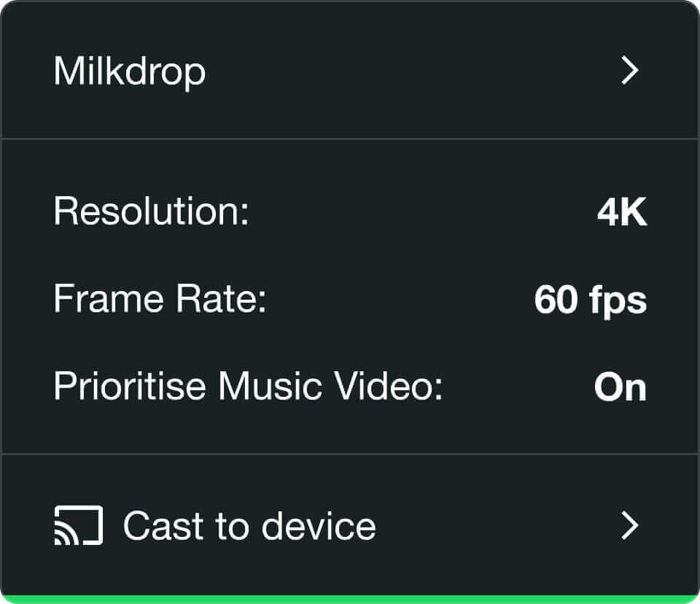Toggle Prioritise Music Video On value
The width and height of the screenshot is (700, 604).
[620, 387]
